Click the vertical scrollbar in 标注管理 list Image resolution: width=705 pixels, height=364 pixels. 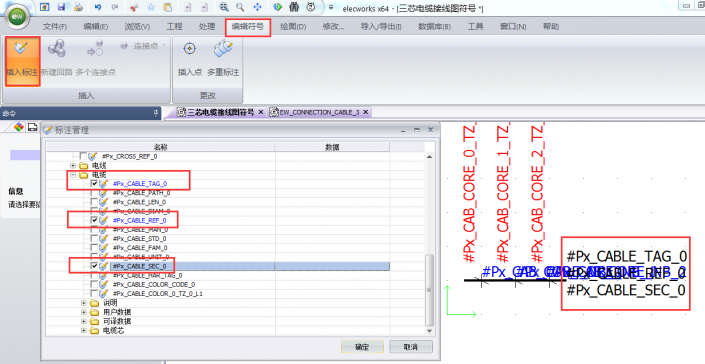(x=429, y=244)
